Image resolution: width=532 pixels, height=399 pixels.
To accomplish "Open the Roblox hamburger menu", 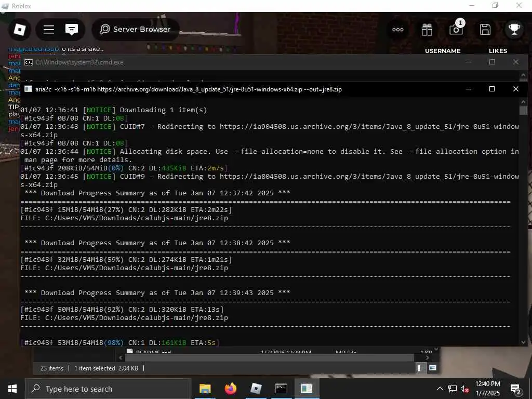I will coord(49,30).
